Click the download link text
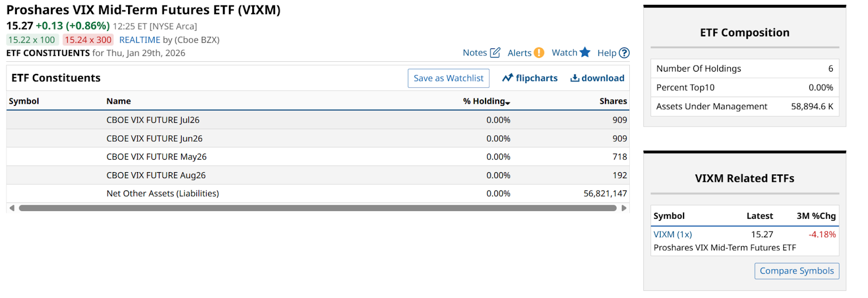This screenshot has width=868, height=298. (603, 78)
